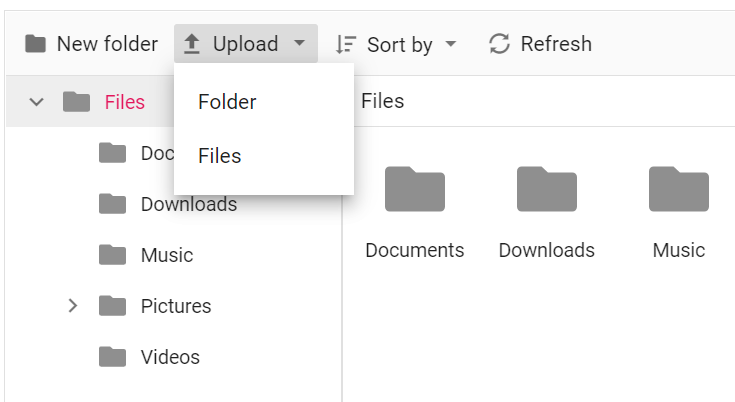735x402 pixels.
Task: Click the Files breadcrumb path
Action: tap(382, 101)
